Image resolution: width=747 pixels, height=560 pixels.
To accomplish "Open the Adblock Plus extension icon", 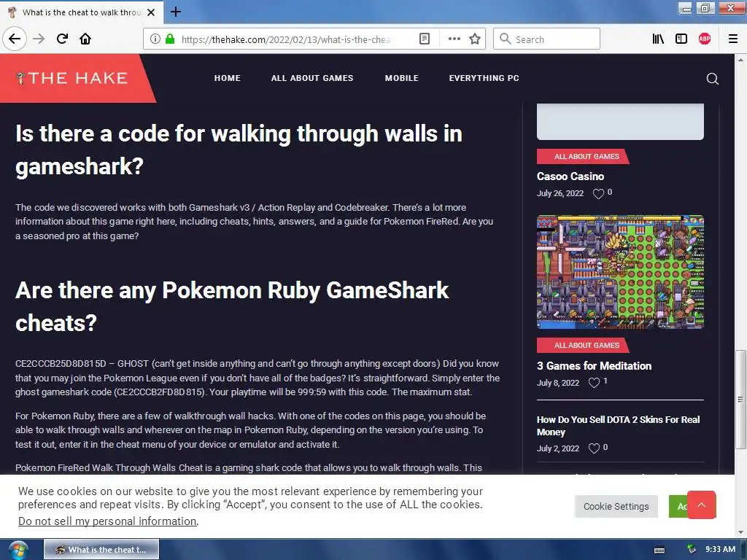I will 705,39.
